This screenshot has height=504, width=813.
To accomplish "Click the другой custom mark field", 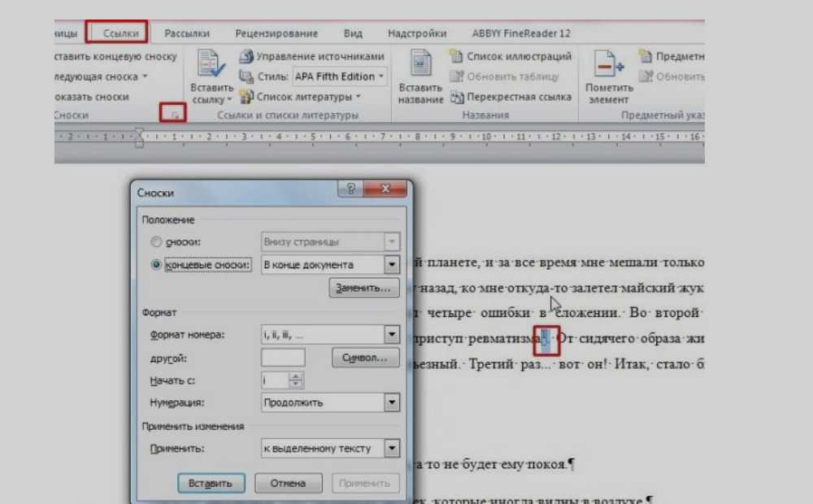I will [284, 358].
